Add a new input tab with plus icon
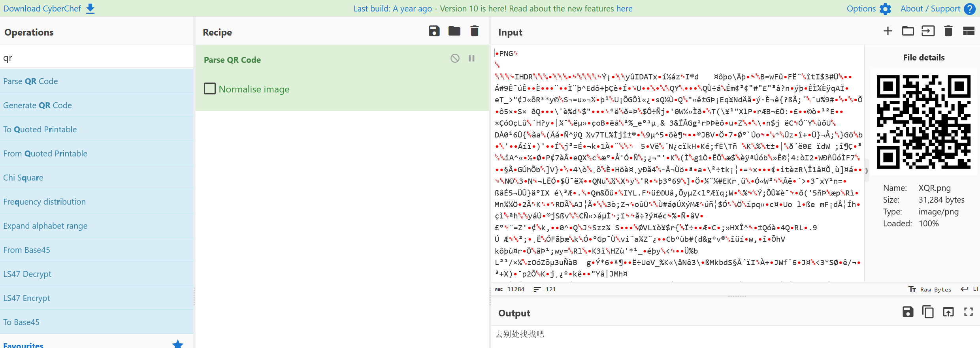This screenshot has width=980, height=348. pyautogui.click(x=888, y=31)
